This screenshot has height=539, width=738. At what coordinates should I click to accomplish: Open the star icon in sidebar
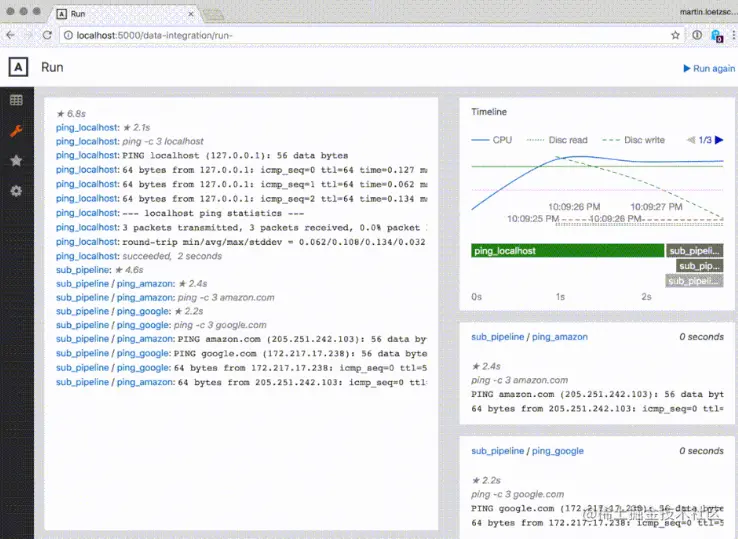click(16, 161)
